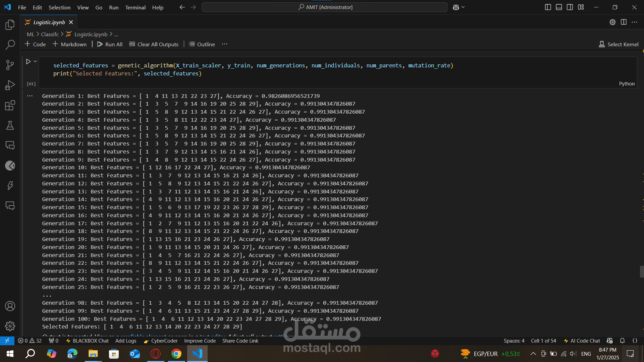Open the notebook Outline

[202, 44]
